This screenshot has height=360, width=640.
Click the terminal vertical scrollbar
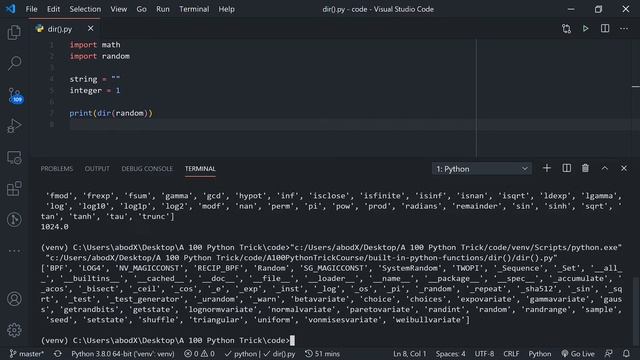pyautogui.click(x=636, y=311)
